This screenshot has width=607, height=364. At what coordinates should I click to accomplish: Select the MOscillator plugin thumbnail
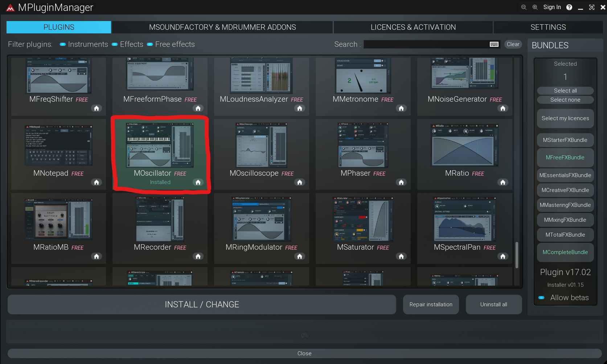tap(160, 145)
